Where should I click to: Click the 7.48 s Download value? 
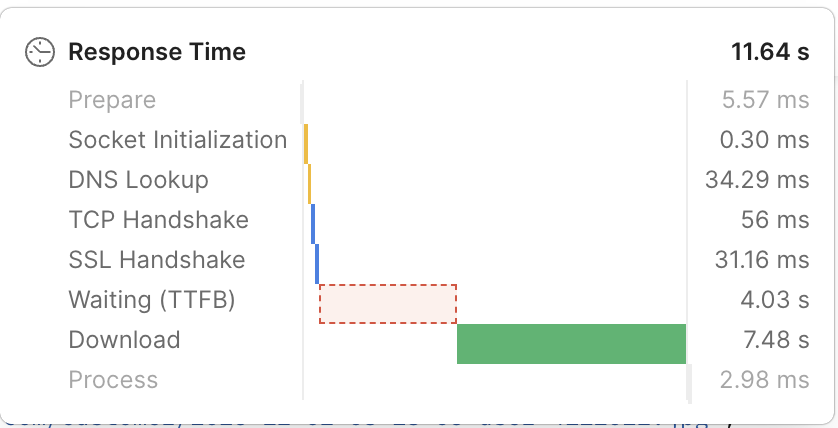click(x=777, y=340)
